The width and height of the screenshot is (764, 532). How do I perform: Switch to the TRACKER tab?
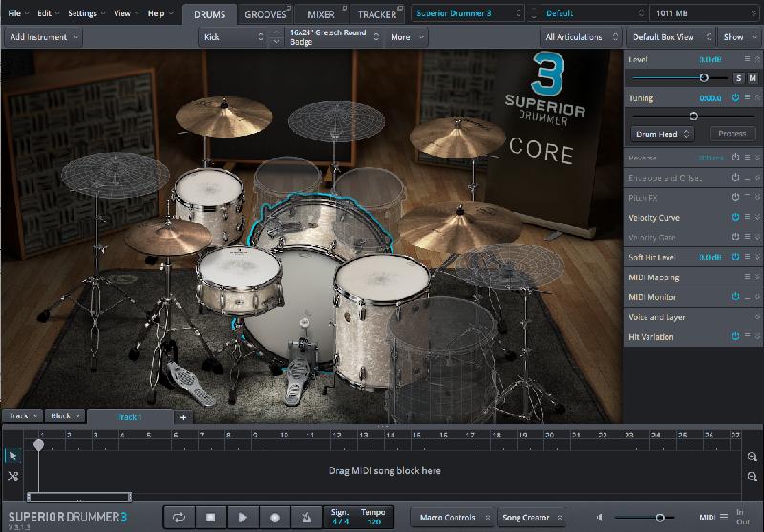pos(377,14)
